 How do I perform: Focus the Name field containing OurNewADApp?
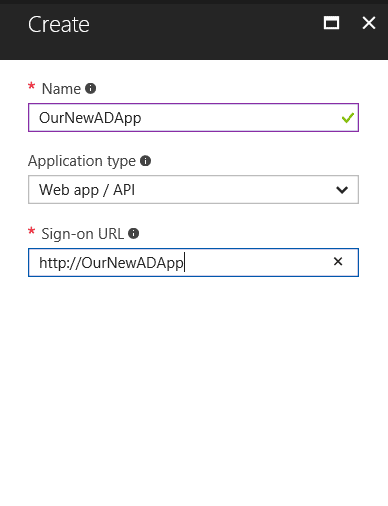point(193,118)
